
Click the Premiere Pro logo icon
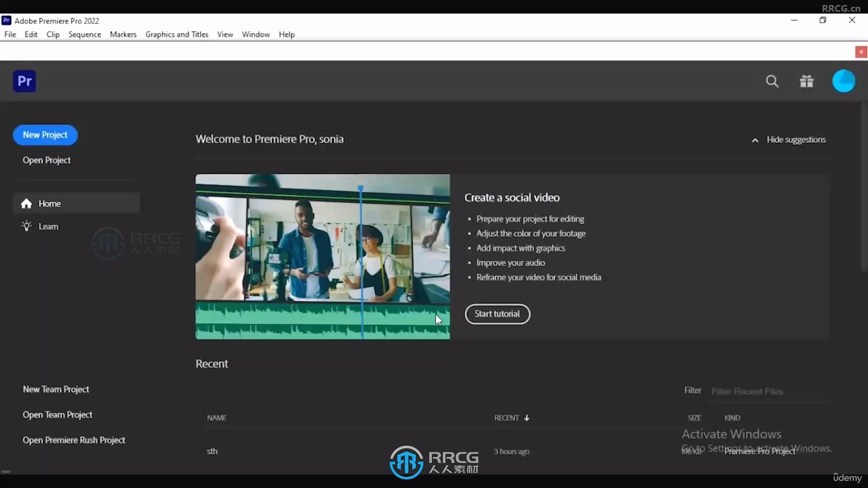[x=24, y=81]
